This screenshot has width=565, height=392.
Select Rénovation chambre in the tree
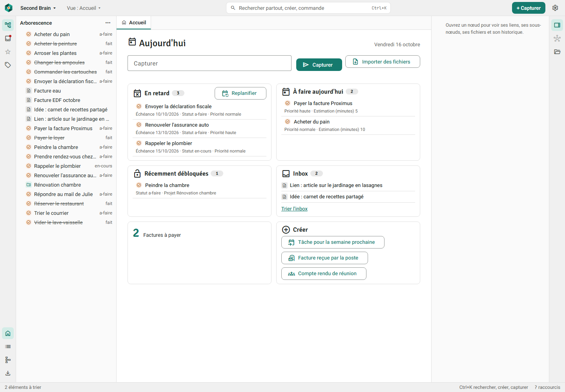tap(58, 185)
